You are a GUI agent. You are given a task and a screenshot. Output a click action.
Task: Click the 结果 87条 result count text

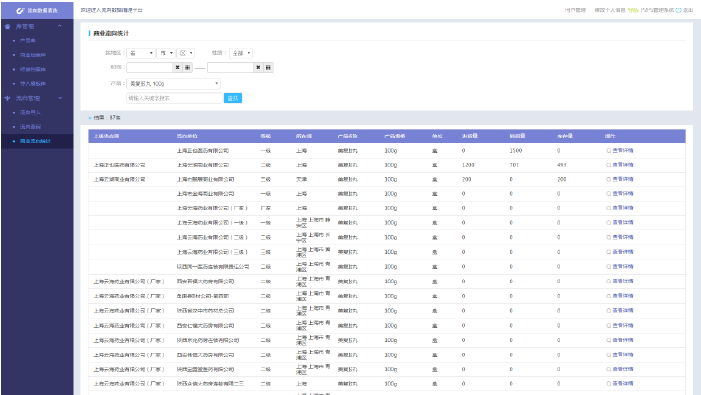107,118
